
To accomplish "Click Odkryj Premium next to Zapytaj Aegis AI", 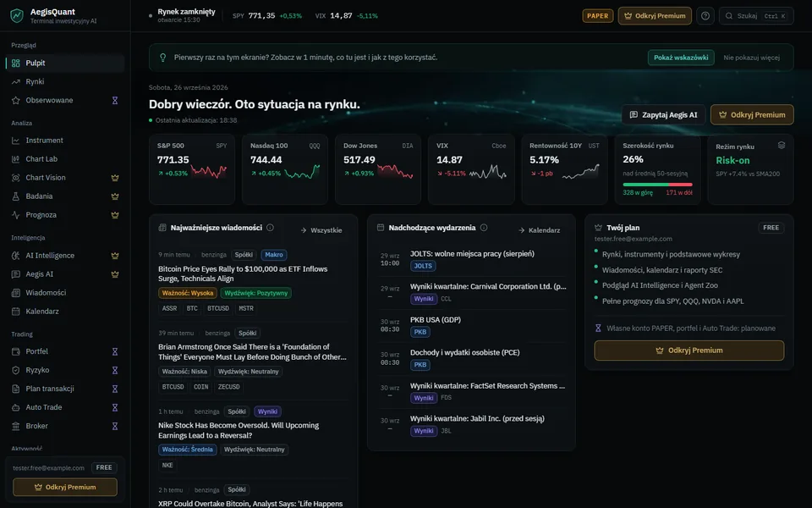I will (x=752, y=115).
